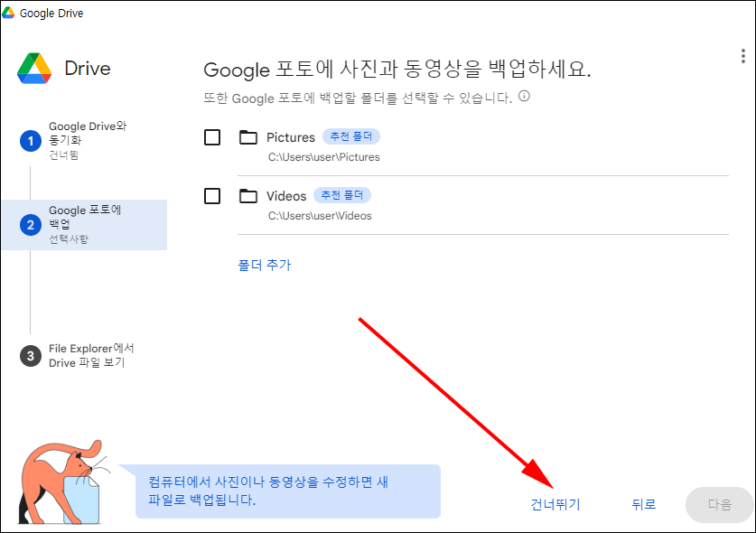The height and width of the screenshot is (533, 756).
Task: Check the Pictures folder checkbox
Action: 212,137
